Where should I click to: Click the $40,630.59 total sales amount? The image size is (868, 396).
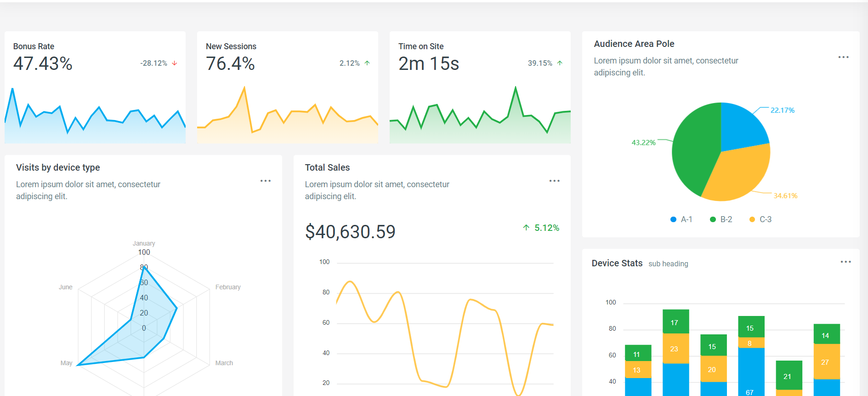350,232
